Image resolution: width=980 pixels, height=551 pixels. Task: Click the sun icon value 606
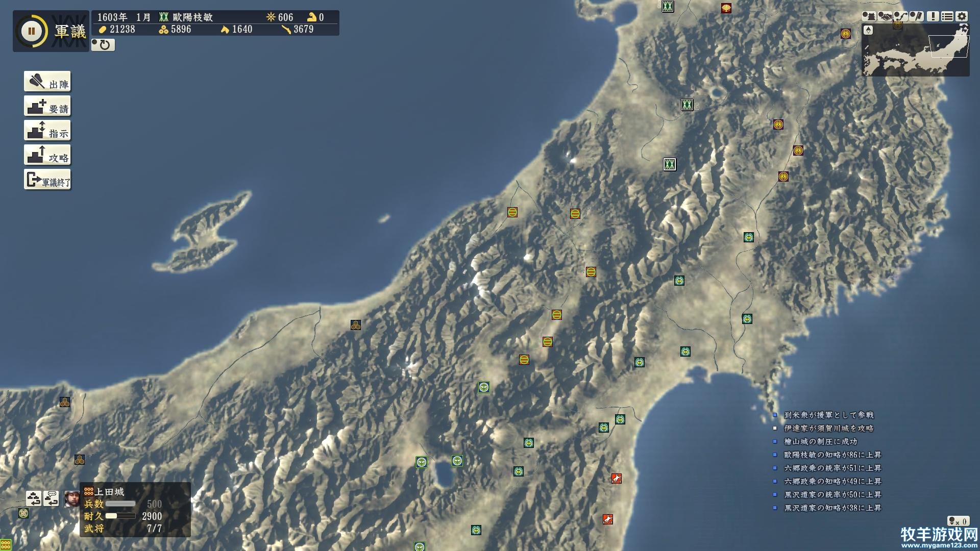pyautogui.click(x=286, y=17)
